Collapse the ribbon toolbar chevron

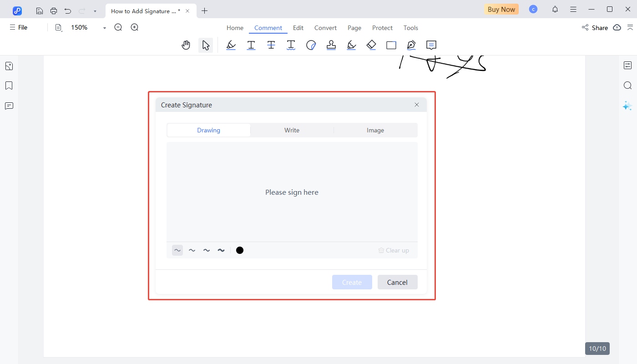(630, 27)
